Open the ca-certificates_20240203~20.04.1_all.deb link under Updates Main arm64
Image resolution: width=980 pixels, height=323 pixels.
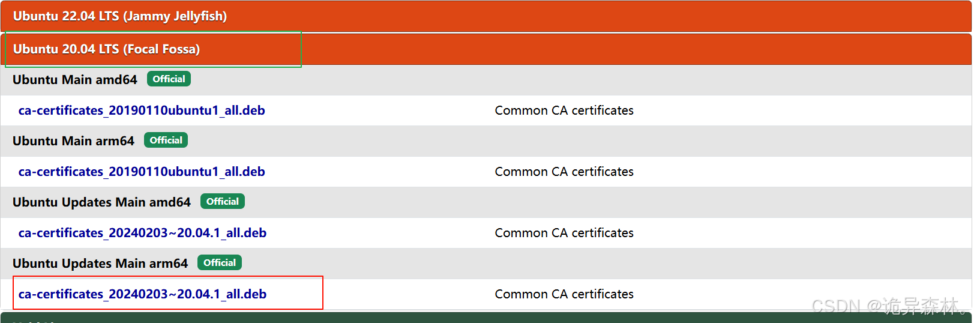pyautogui.click(x=142, y=294)
